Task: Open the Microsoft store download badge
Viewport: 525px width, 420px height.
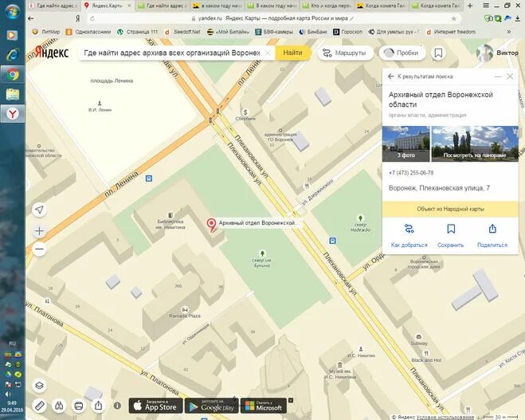Action: point(264,406)
